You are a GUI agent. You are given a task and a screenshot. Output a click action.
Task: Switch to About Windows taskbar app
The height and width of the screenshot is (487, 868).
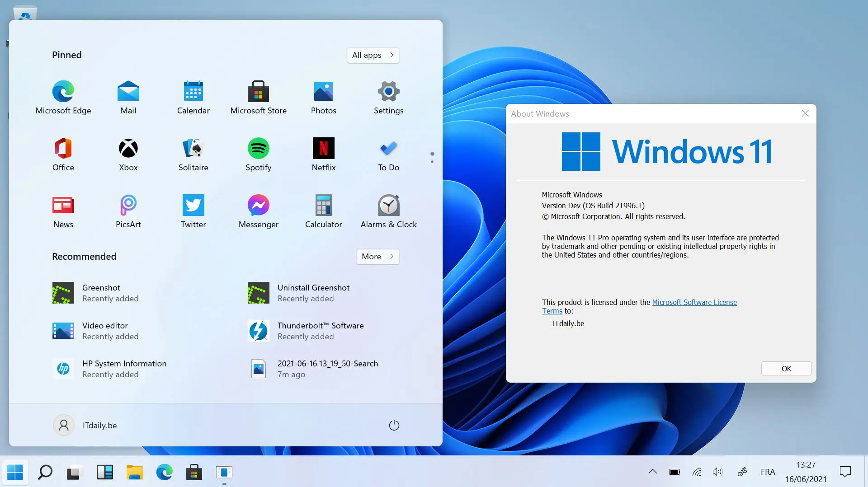pyautogui.click(x=224, y=472)
